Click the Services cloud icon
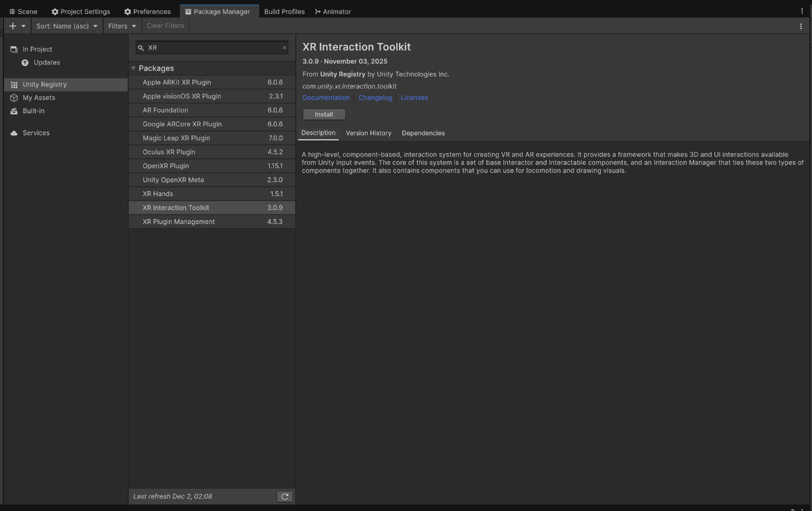The image size is (812, 511). [14, 133]
